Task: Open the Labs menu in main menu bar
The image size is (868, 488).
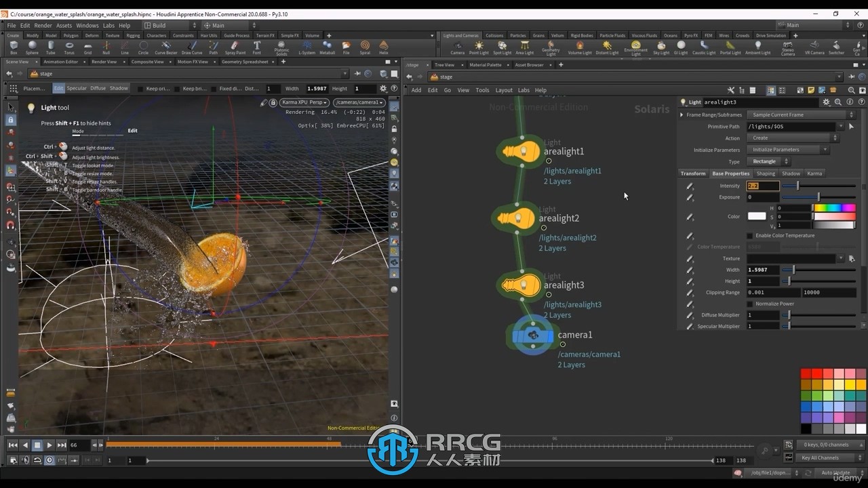Action: (108, 25)
